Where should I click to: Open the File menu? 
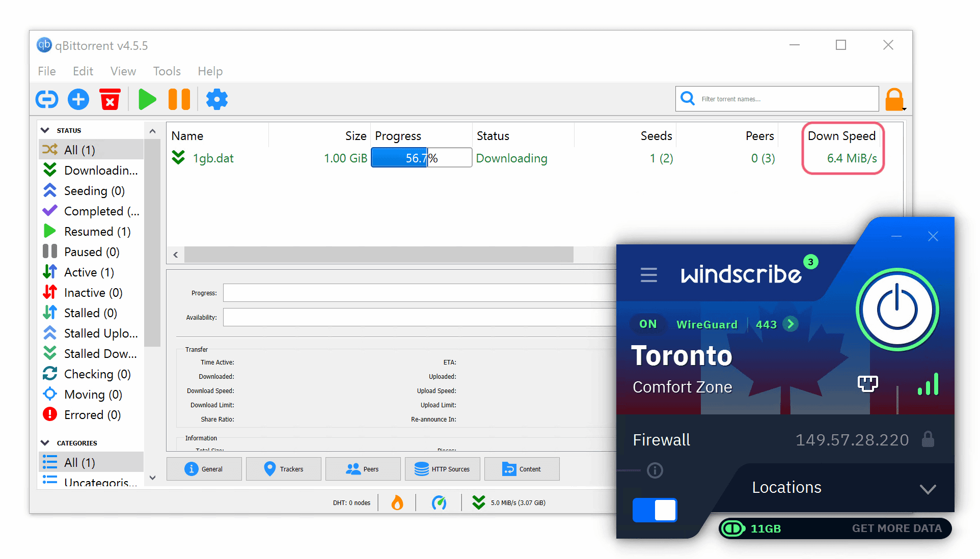coord(47,71)
